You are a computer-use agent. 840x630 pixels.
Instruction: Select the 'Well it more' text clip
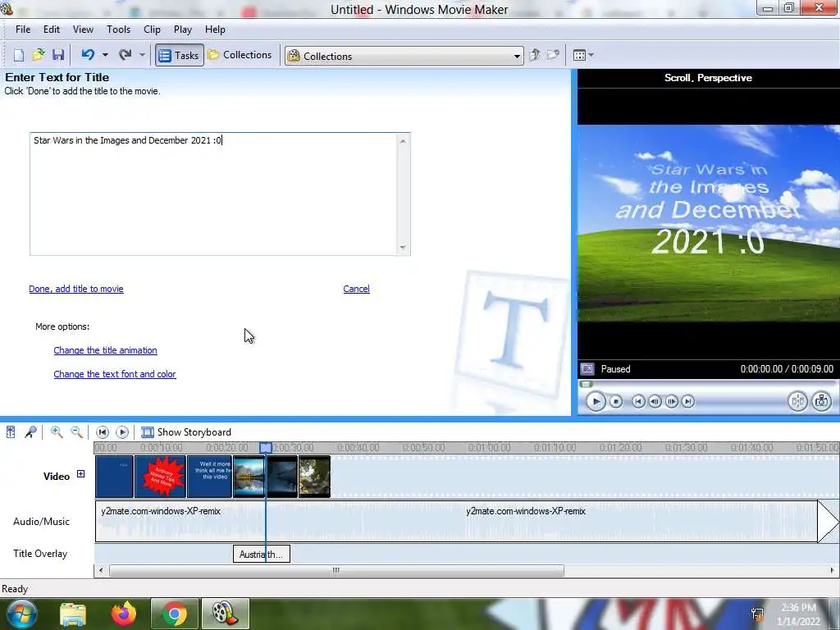209,477
